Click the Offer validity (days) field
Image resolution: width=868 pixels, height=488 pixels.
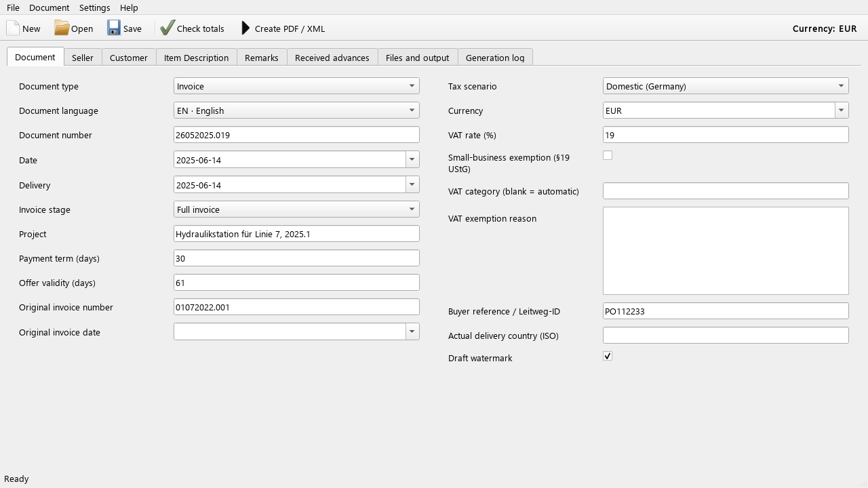tap(296, 283)
